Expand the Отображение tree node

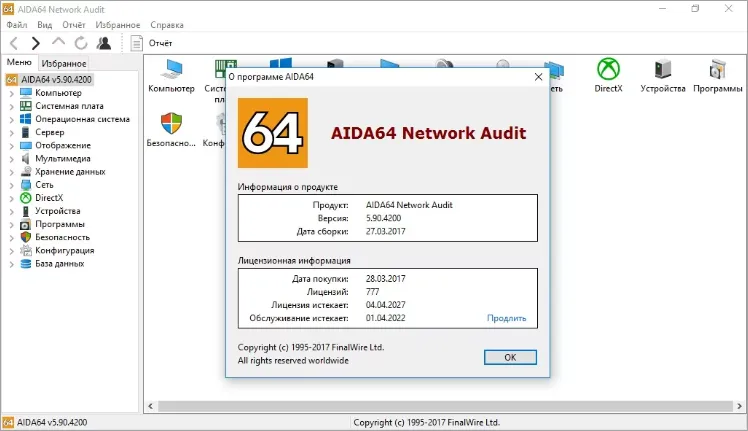[x=11, y=146]
